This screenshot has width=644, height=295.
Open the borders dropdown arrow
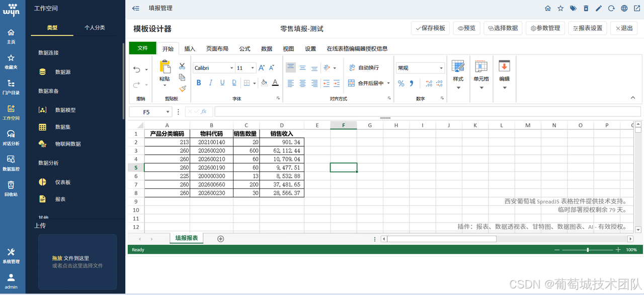(255, 83)
